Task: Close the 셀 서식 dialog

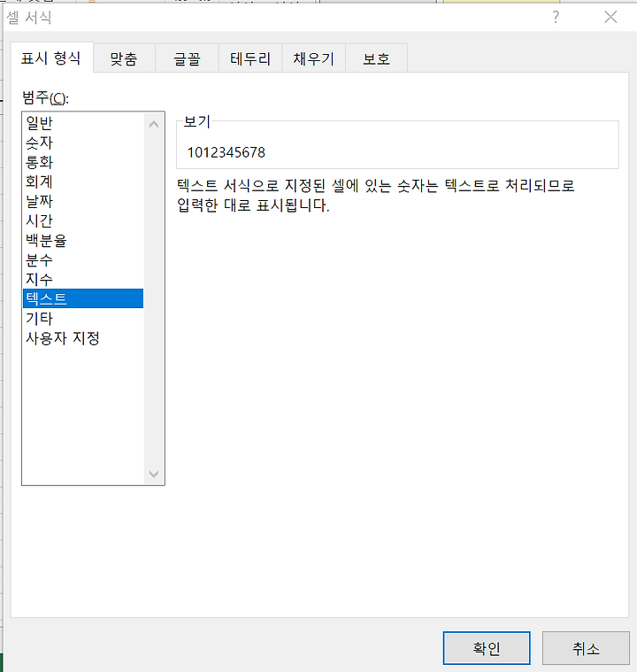Action: pyautogui.click(x=610, y=17)
